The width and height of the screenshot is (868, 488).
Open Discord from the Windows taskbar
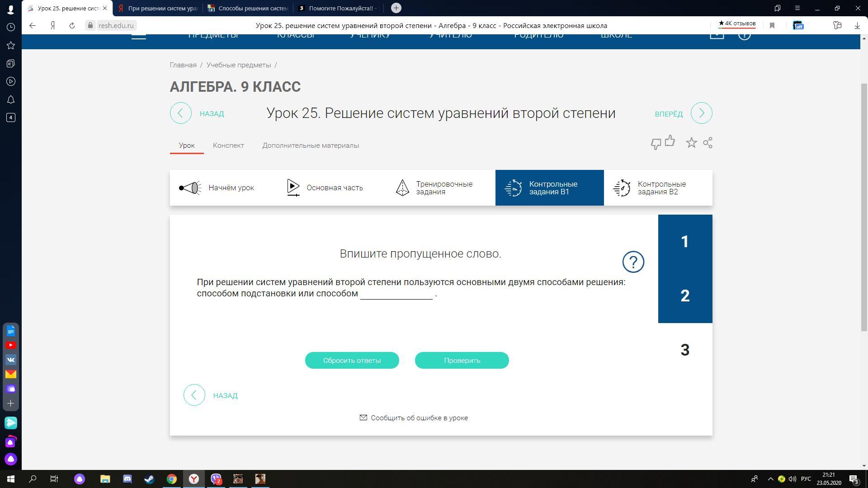[x=127, y=479]
